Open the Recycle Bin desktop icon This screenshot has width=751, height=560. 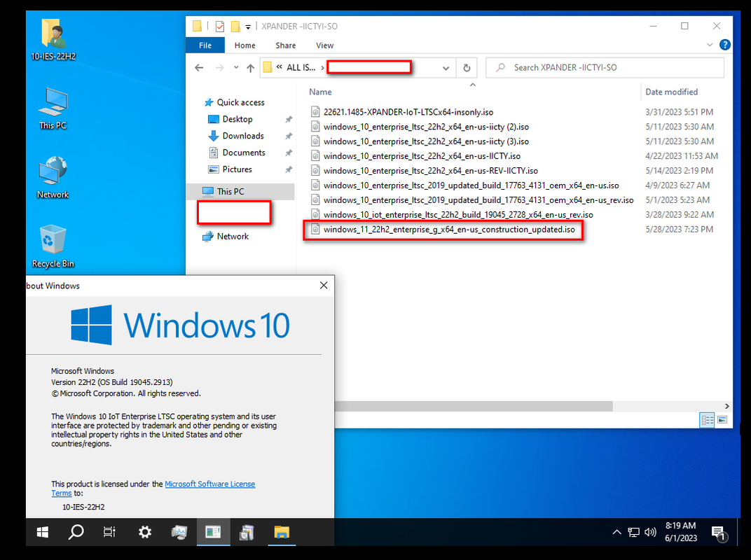(53, 246)
